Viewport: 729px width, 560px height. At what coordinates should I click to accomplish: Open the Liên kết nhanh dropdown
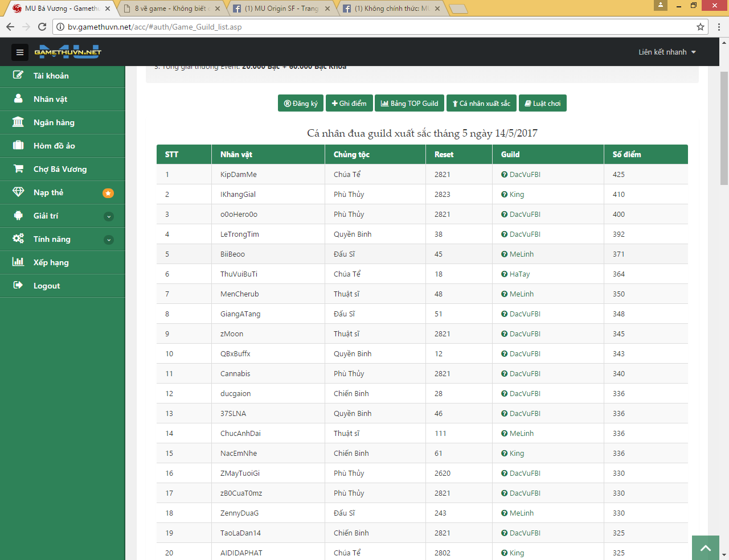point(667,52)
